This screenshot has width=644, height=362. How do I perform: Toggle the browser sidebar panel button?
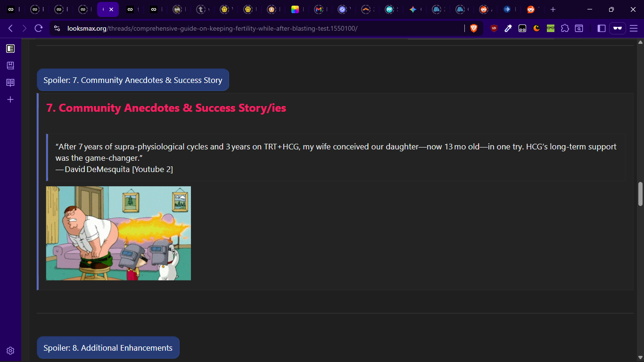[601, 28]
